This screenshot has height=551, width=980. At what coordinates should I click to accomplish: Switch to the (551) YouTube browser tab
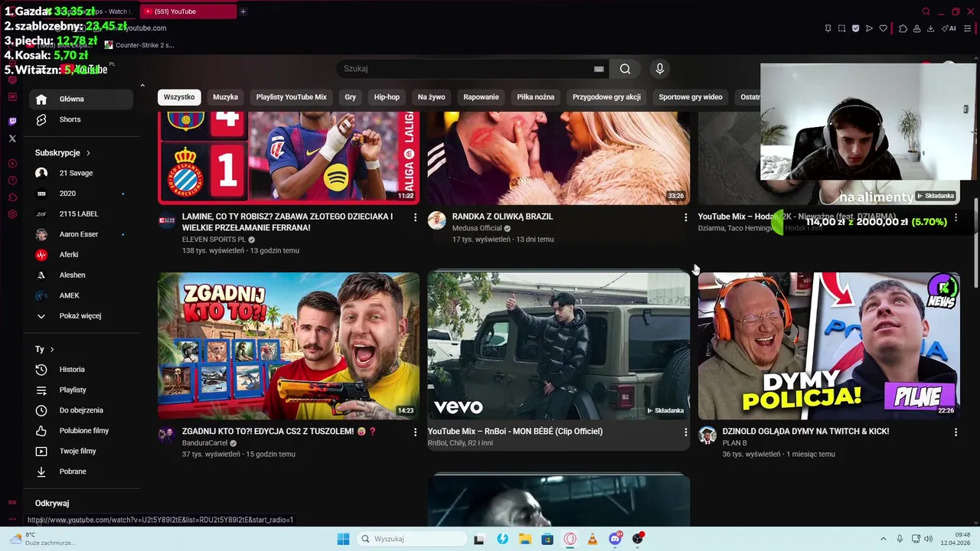(x=188, y=11)
